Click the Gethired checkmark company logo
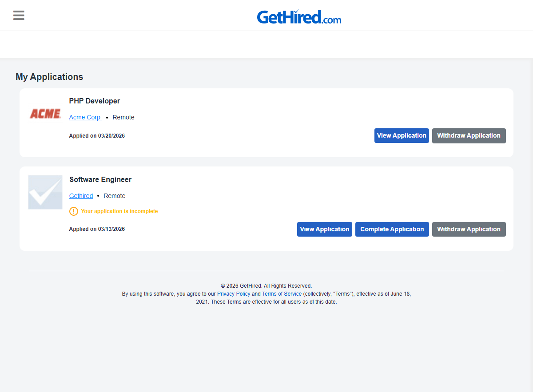The image size is (533, 392). point(45,192)
